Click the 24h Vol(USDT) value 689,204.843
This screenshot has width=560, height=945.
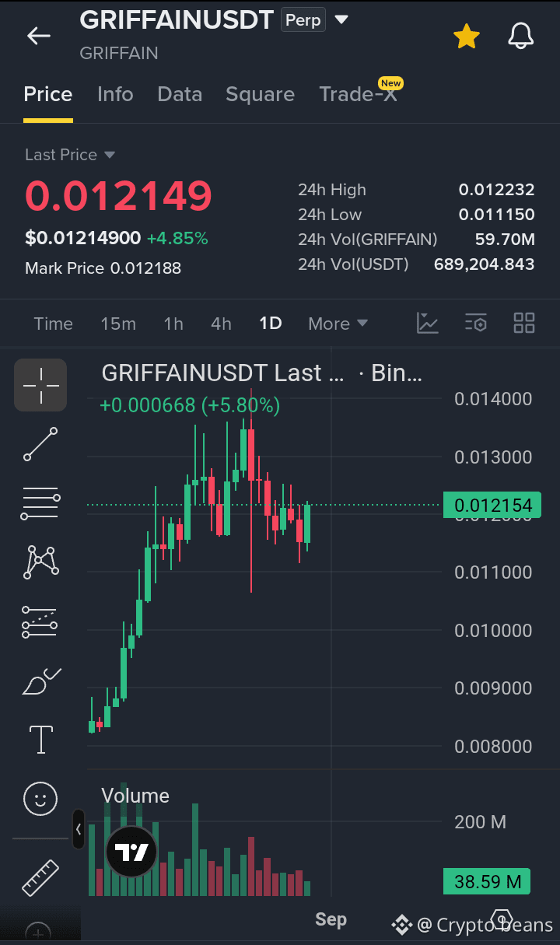point(484,264)
